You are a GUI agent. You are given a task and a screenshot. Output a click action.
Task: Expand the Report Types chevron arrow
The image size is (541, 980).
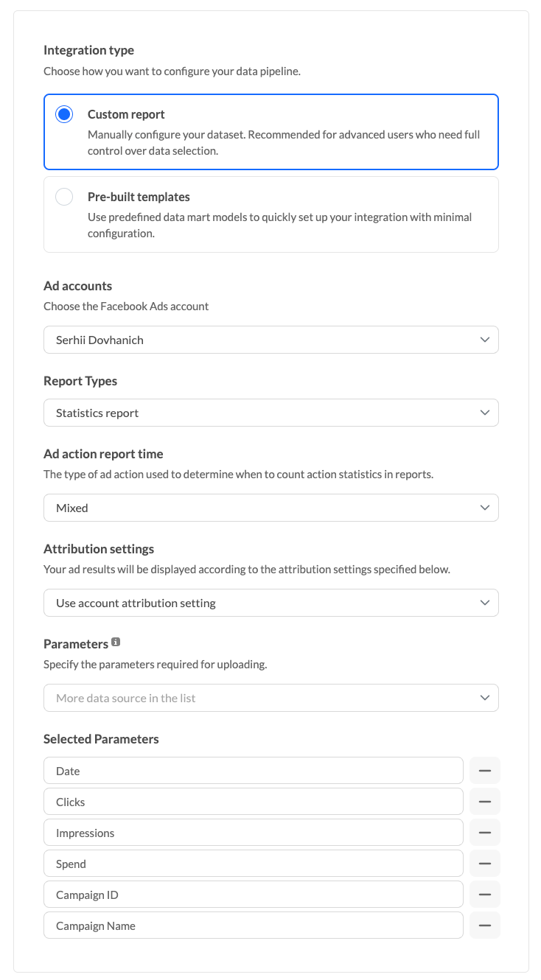coord(484,413)
